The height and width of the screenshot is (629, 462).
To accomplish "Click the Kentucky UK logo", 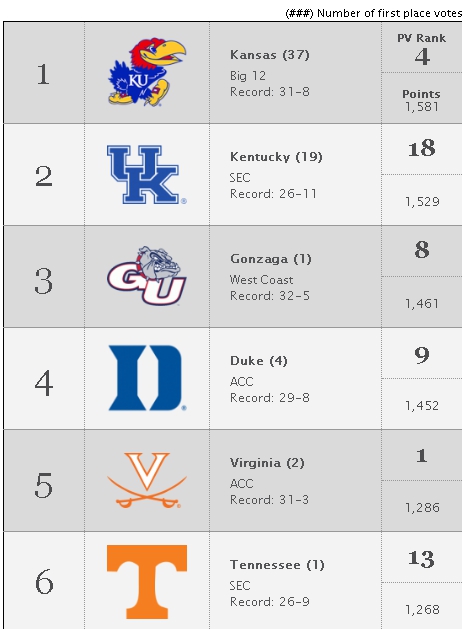I will (146, 174).
